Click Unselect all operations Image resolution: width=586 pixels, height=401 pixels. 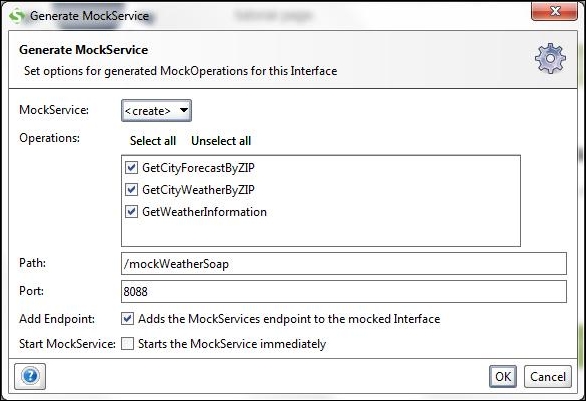click(221, 141)
